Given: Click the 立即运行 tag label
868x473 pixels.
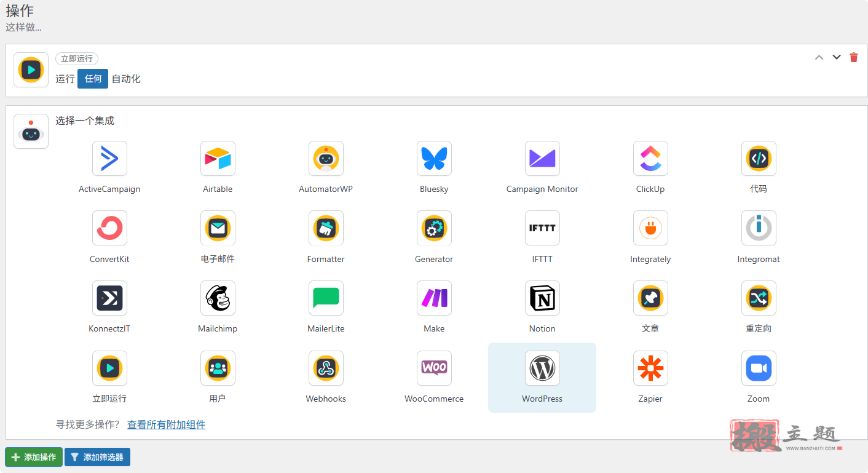Looking at the screenshot, I should (x=77, y=58).
